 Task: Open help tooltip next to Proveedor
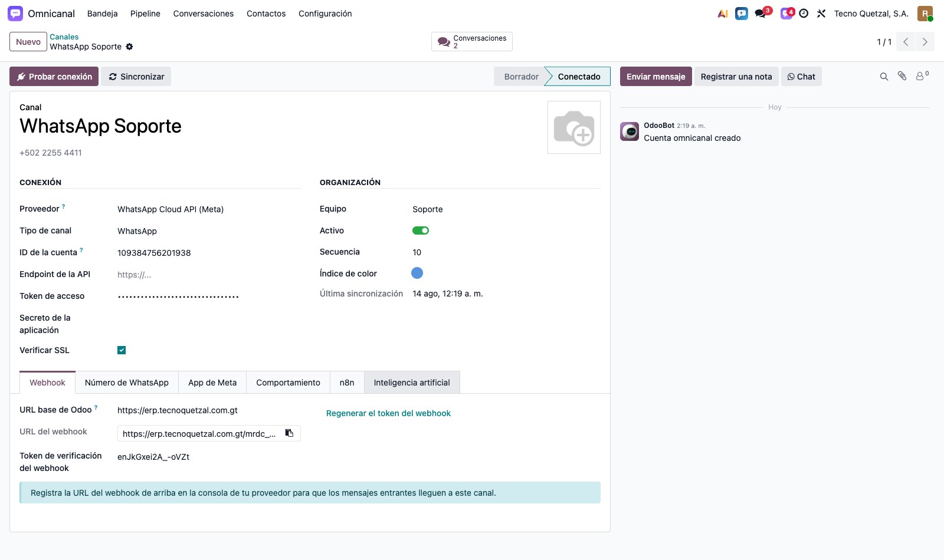coord(63,206)
